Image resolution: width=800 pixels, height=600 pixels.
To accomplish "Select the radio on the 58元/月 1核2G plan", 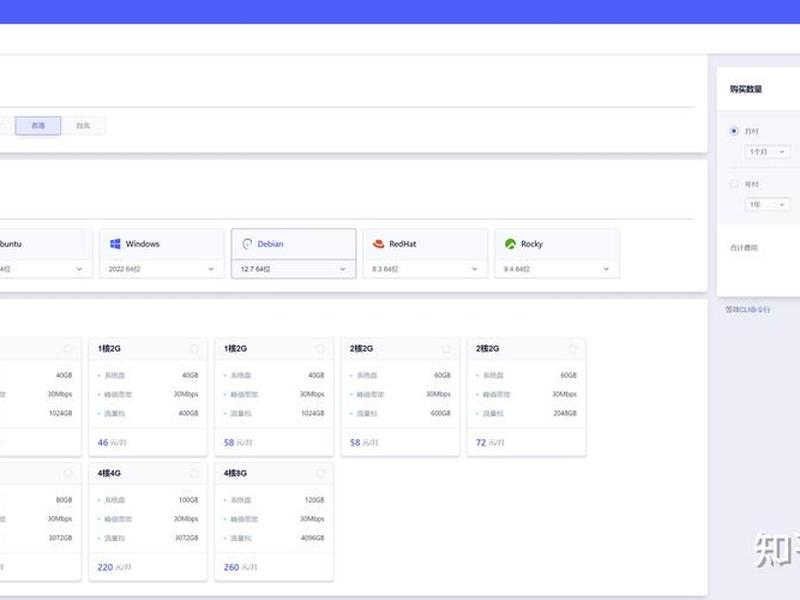I will pyautogui.click(x=320, y=349).
